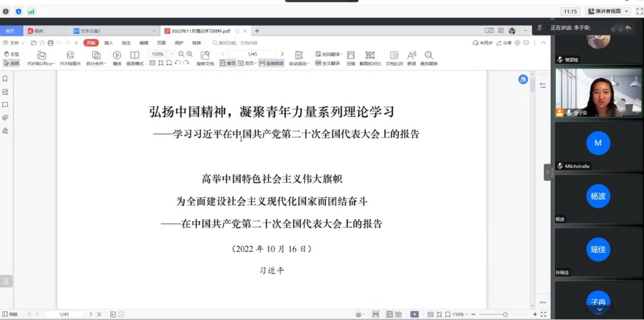This screenshot has width=644, height=320.
Task: Expand the 150% zoom level dropdown
Action: (x=172, y=54)
